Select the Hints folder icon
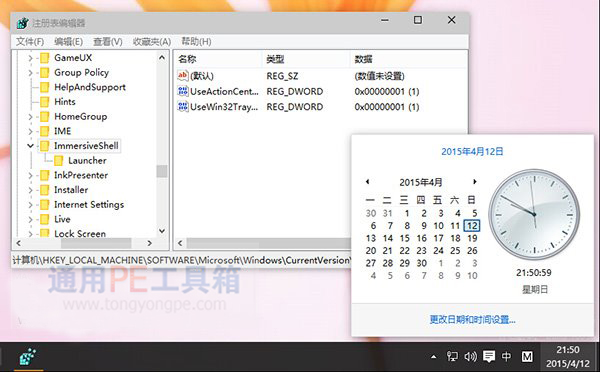Viewport: 600px width, 372px height. click(x=45, y=102)
